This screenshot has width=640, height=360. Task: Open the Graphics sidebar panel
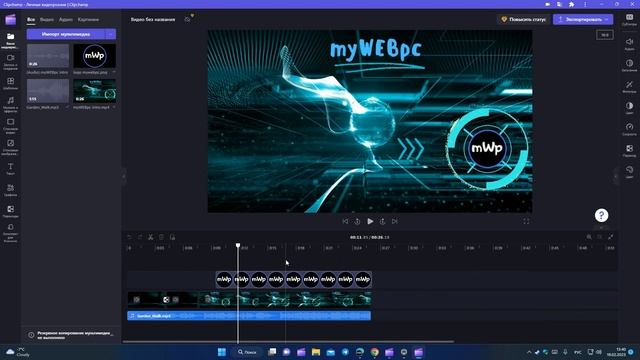(11, 190)
